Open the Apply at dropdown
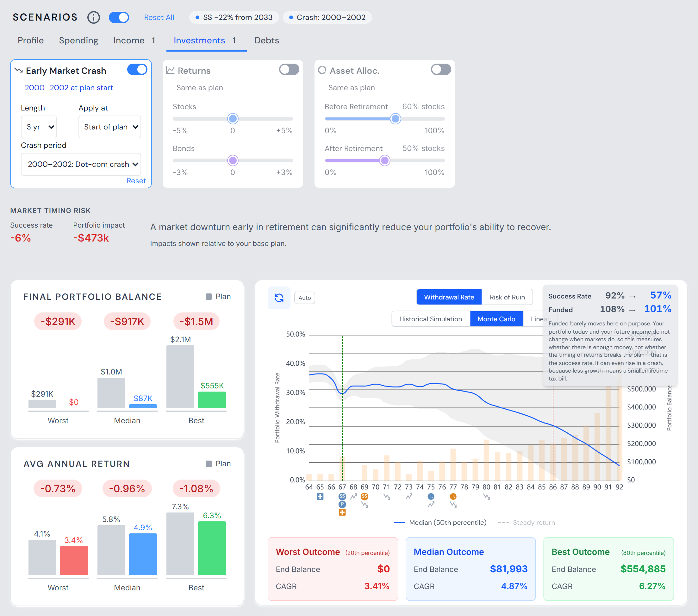The width and height of the screenshot is (698, 616). point(109,127)
